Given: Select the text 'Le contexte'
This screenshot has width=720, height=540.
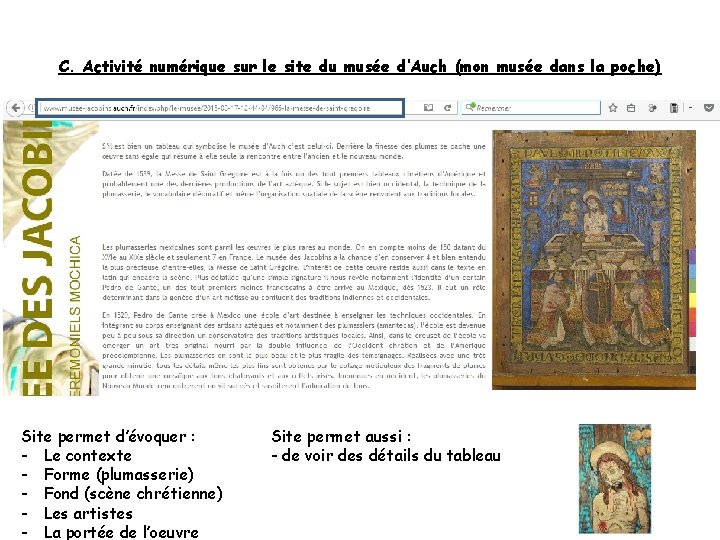Looking at the screenshot, I should click(x=88, y=456).
